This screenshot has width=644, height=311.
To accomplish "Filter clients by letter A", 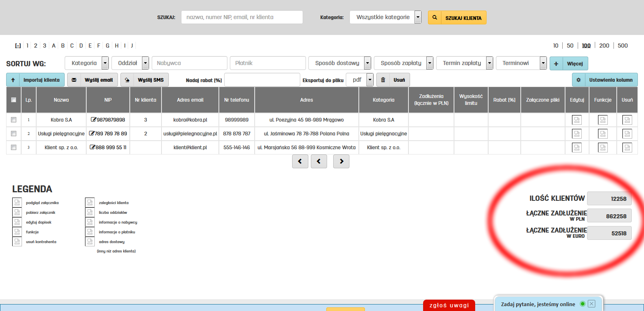I will [54, 46].
